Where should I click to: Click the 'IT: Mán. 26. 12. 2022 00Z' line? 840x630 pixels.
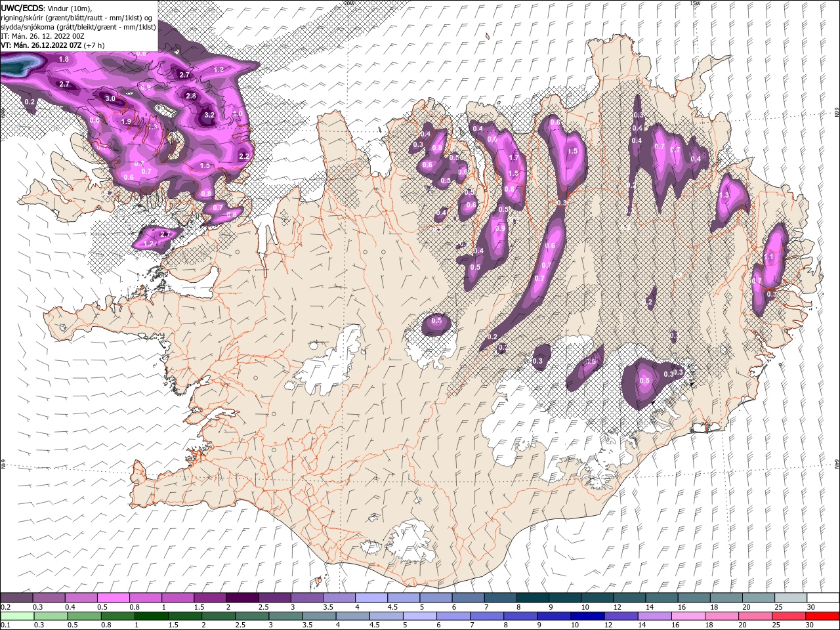[41, 36]
